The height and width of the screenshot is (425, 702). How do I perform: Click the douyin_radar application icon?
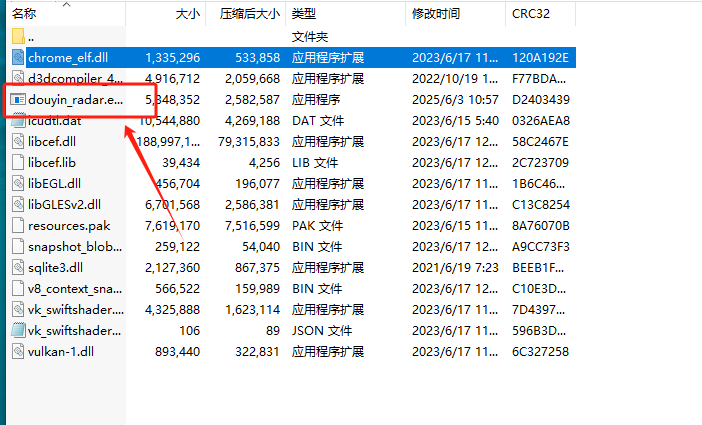coord(18,99)
